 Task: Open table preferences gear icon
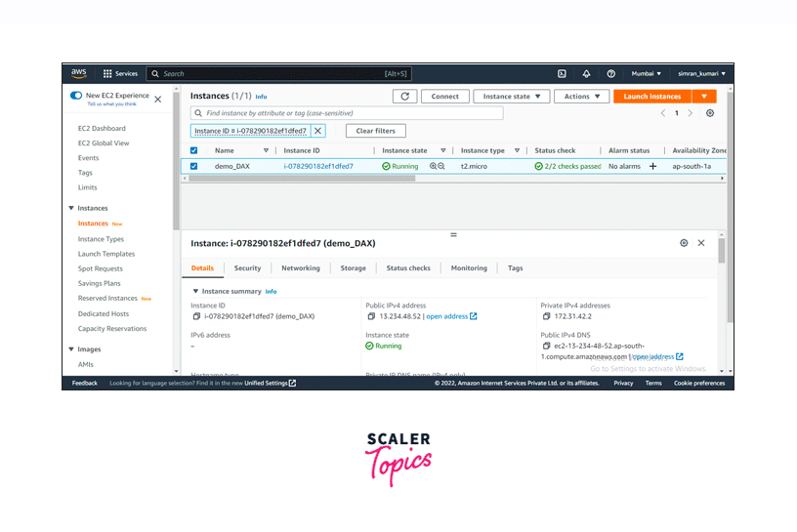pos(710,113)
